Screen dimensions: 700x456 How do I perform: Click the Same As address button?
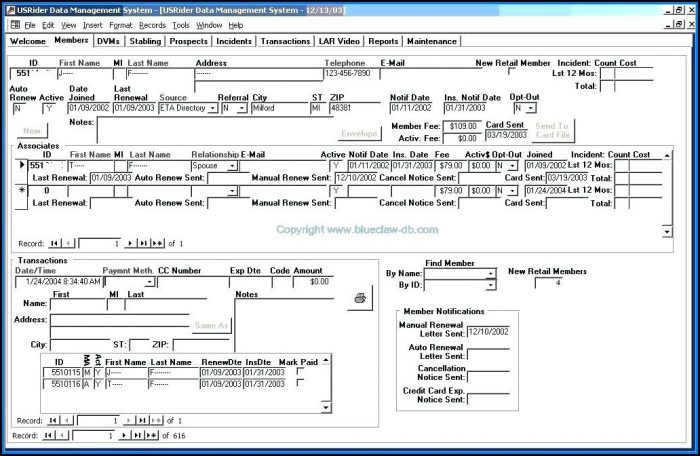[211, 326]
